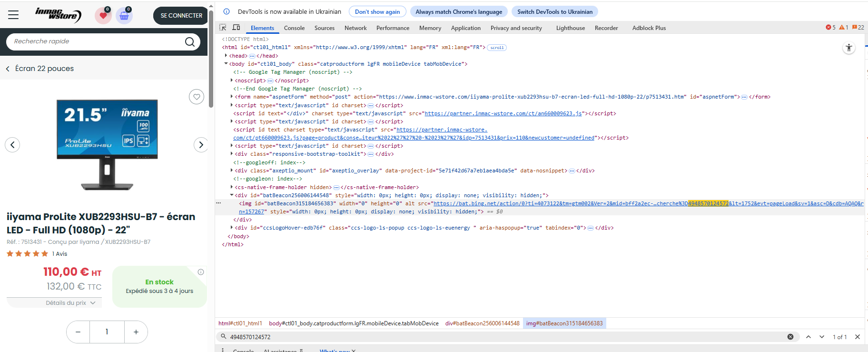Show next product image
Image resolution: width=868 pixels, height=352 pixels.
click(x=201, y=144)
